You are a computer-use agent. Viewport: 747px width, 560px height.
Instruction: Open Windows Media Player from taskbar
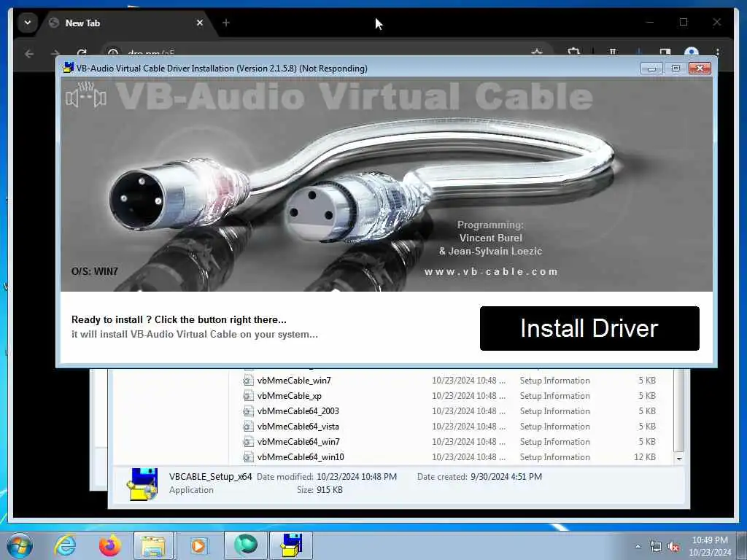[198, 545]
